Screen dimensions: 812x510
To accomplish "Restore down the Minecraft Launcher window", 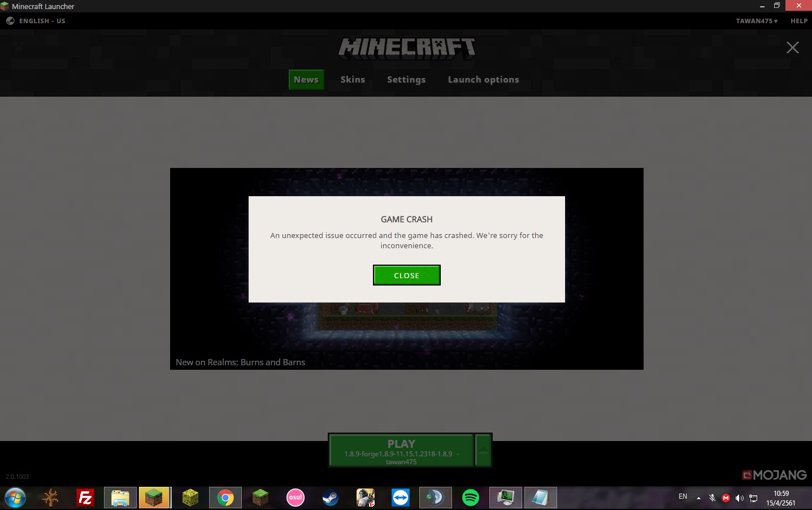I will [777, 6].
